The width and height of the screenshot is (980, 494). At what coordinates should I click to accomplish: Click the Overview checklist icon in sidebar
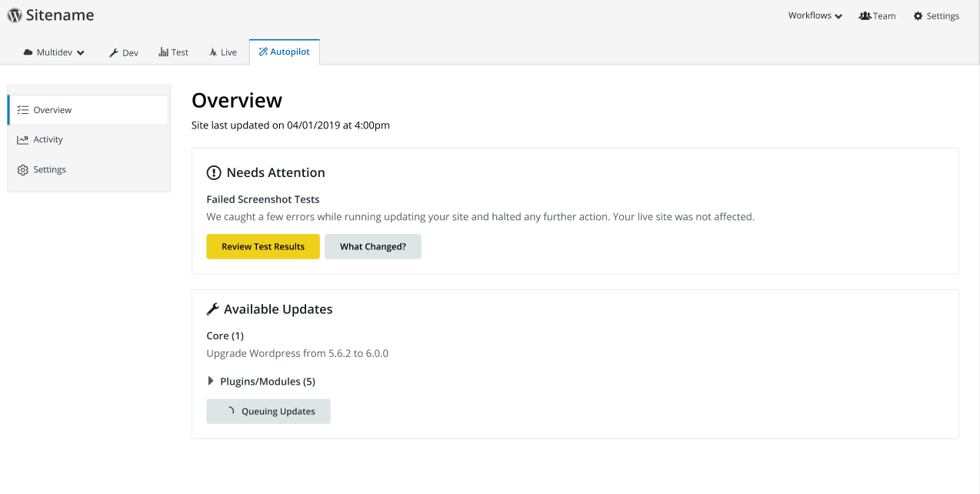click(23, 110)
